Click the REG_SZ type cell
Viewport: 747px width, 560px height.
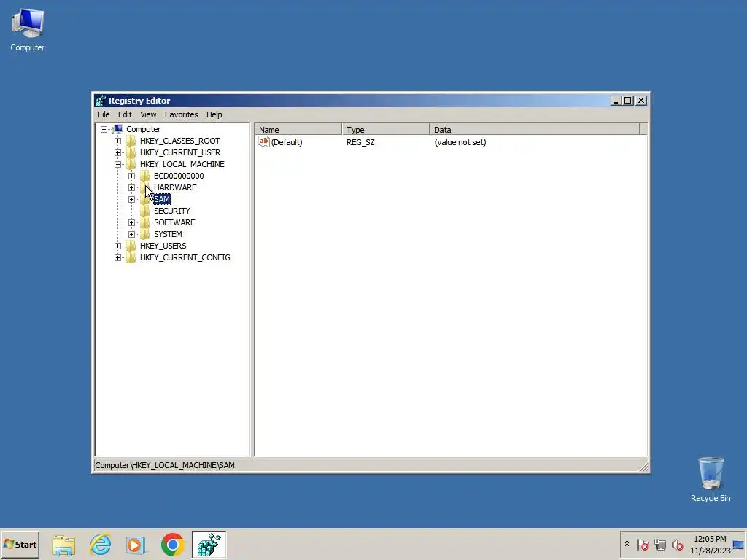360,142
